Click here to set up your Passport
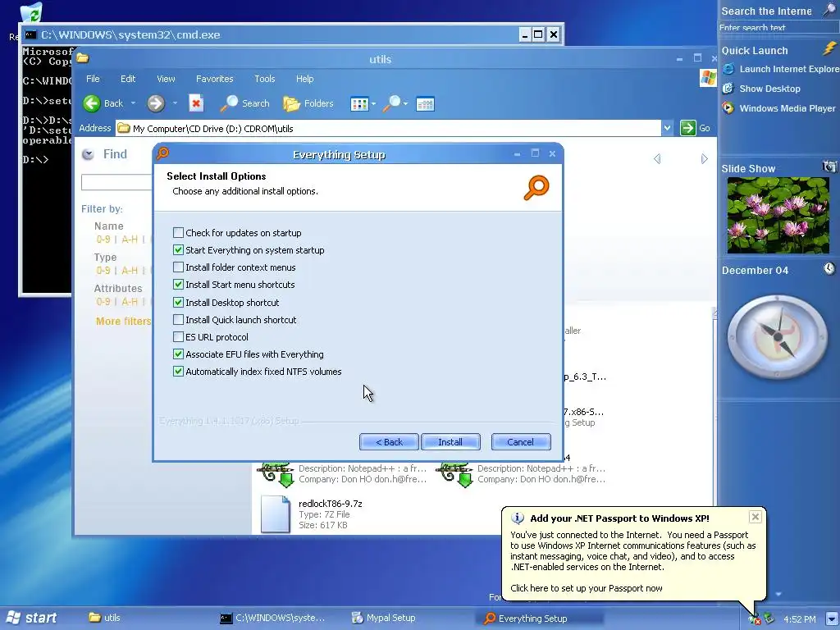The width and height of the screenshot is (840, 630). coord(586,588)
